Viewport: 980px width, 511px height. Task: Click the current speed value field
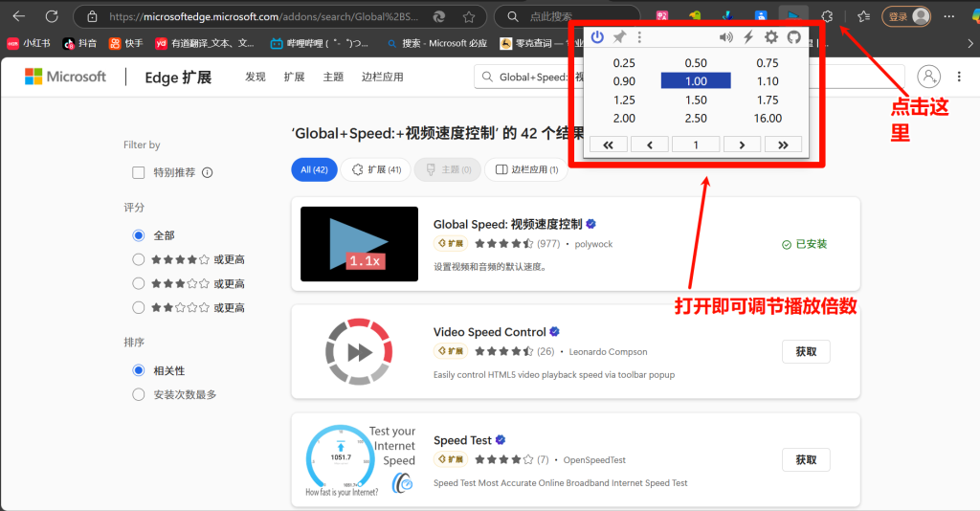click(696, 144)
